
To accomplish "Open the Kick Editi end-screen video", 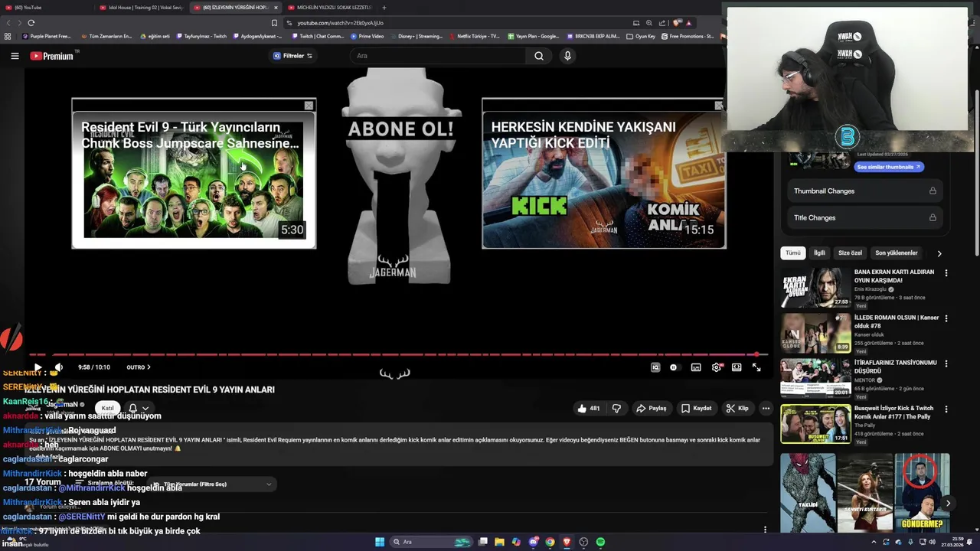I will click(604, 174).
